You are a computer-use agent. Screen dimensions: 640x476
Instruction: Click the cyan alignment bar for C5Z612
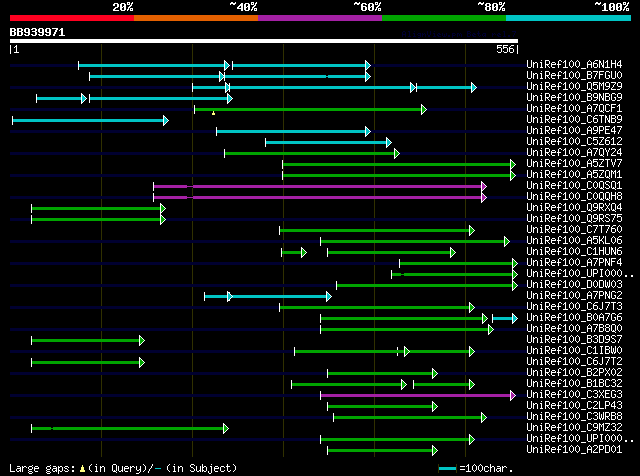(x=329, y=142)
